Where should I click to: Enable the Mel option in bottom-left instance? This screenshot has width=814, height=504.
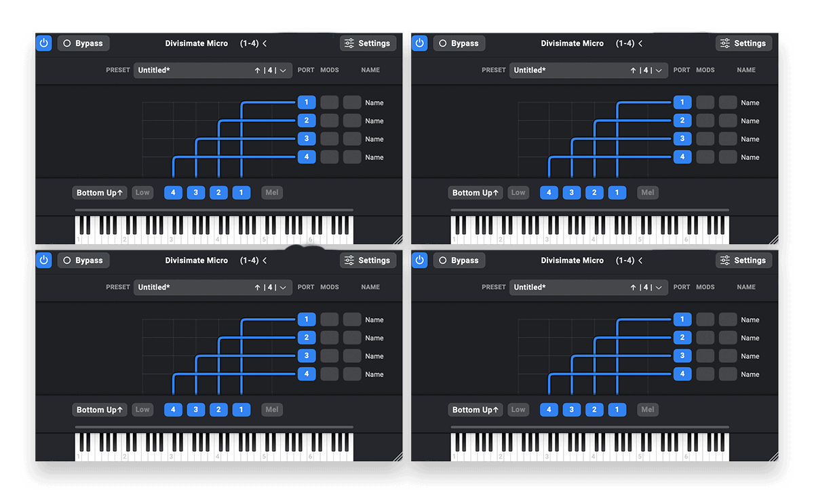271,409
